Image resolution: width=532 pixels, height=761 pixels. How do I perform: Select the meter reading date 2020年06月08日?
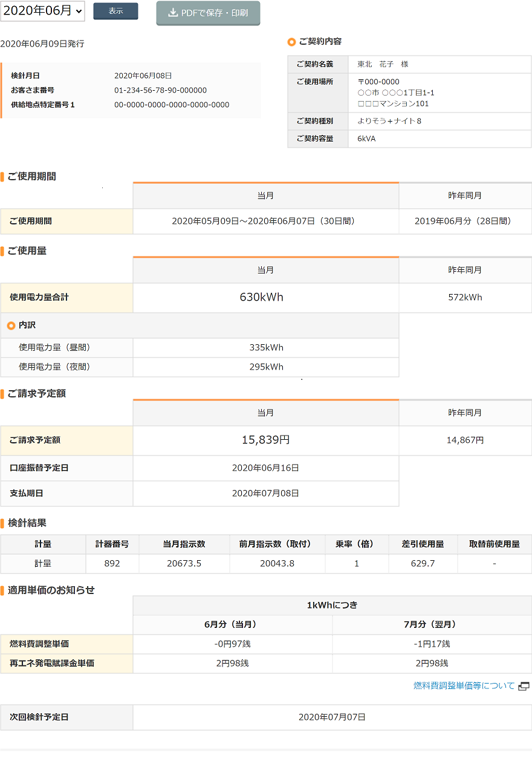[x=143, y=76]
